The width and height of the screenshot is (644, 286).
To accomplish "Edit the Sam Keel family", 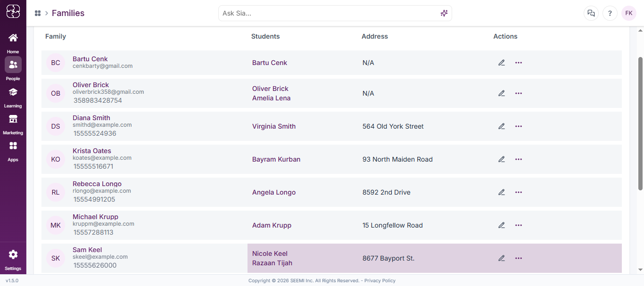I will pos(502,258).
